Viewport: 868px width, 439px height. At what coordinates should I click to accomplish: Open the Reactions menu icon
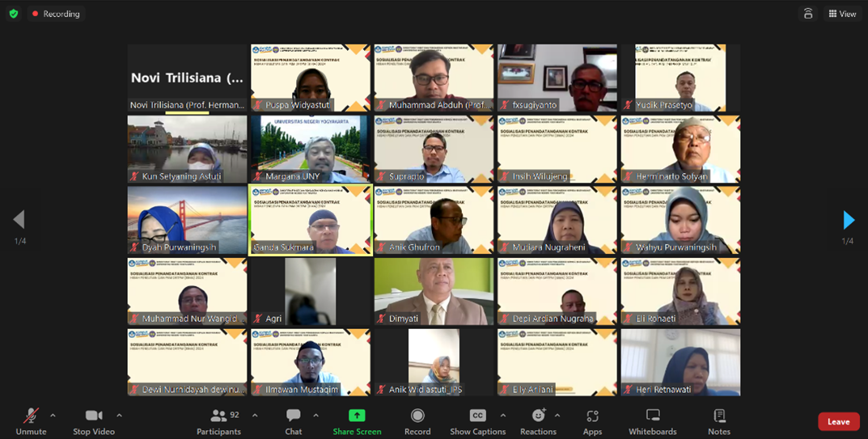tap(538, 416)
